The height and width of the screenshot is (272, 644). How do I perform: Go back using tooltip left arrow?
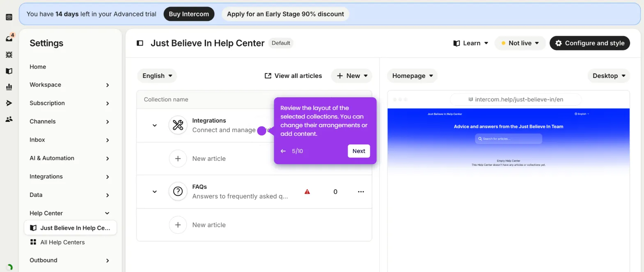[x=283, y=151]
